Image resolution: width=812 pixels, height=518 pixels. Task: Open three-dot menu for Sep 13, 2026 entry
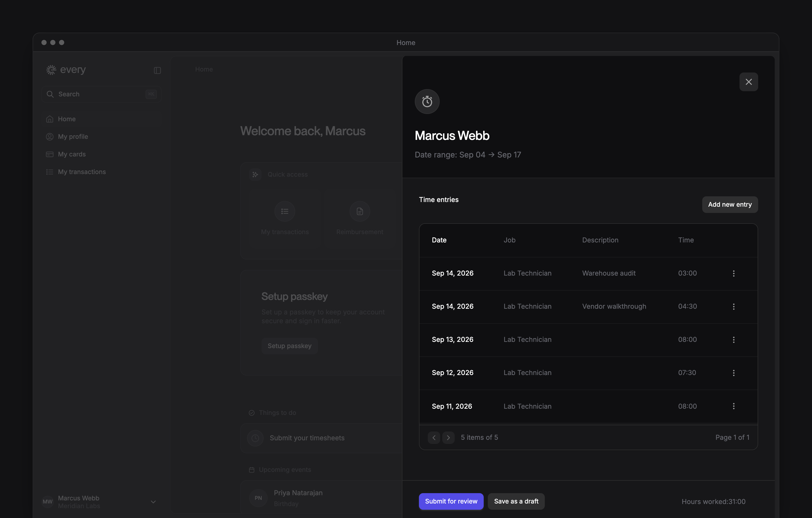click(x=734, y=340)
